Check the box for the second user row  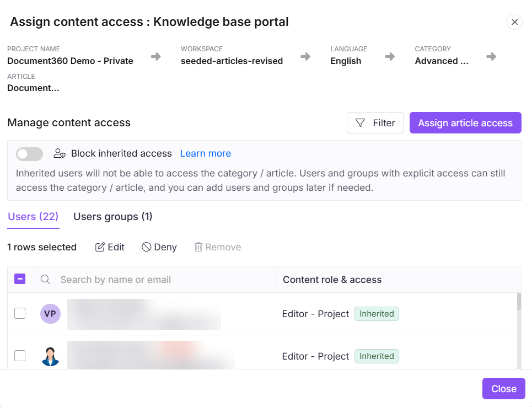coord(20,356)
